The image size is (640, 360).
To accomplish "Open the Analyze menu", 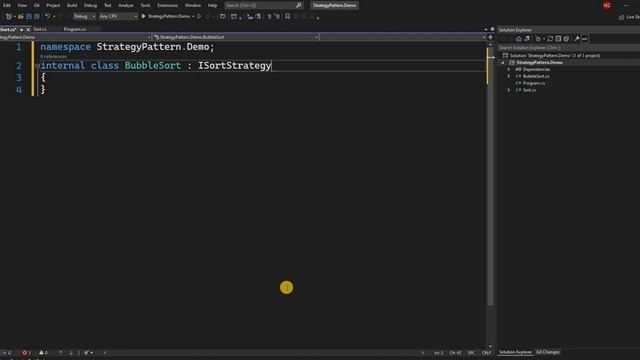I will [x=126, y=5].
